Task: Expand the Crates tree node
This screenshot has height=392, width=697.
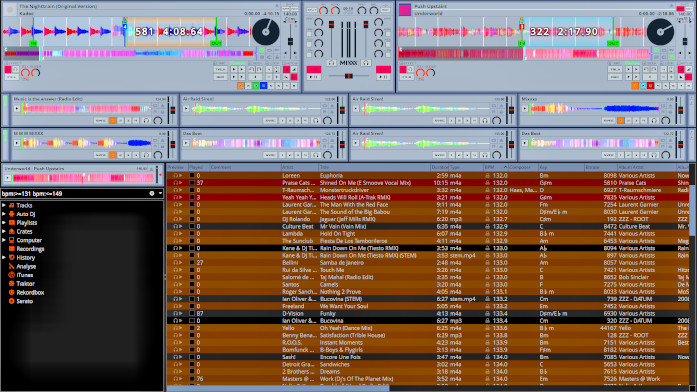Action: pyautogui.click(x=4, y=232)
